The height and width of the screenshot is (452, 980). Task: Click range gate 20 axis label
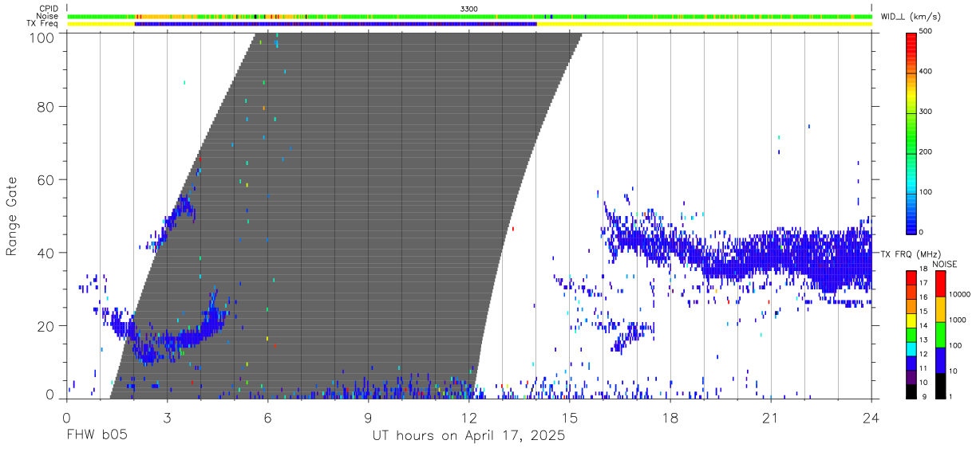[45, 326]
